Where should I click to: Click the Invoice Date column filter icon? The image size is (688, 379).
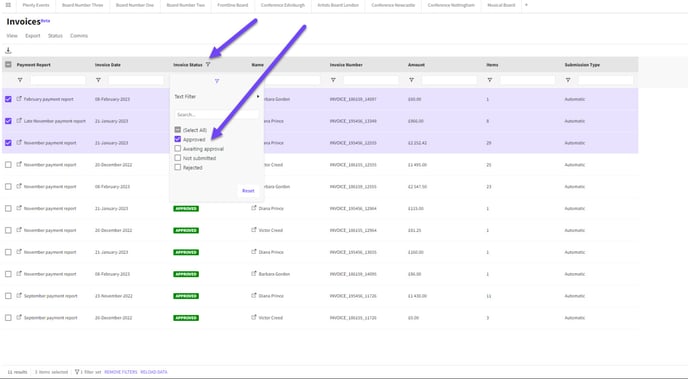[x=98, y=80]
